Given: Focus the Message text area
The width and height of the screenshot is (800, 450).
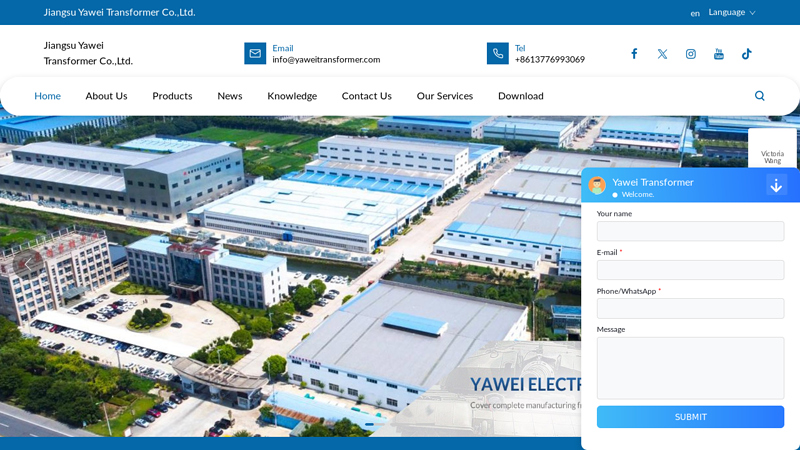Looking at the screenshot, I should [690, 368].
